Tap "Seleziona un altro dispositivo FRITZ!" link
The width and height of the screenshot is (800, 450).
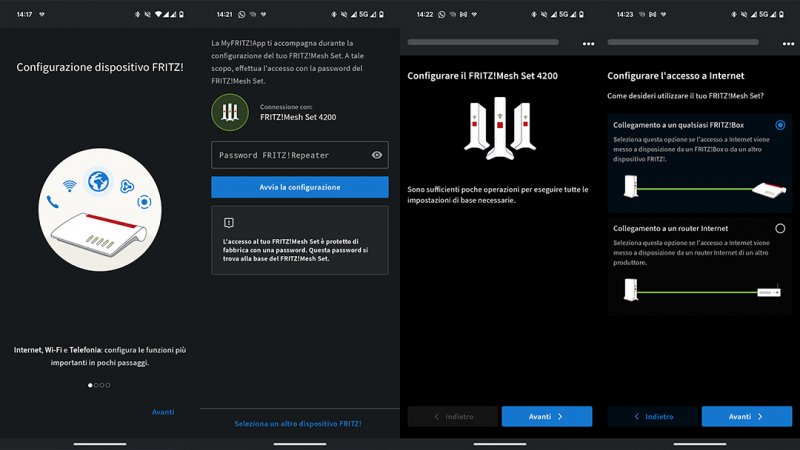298,424
